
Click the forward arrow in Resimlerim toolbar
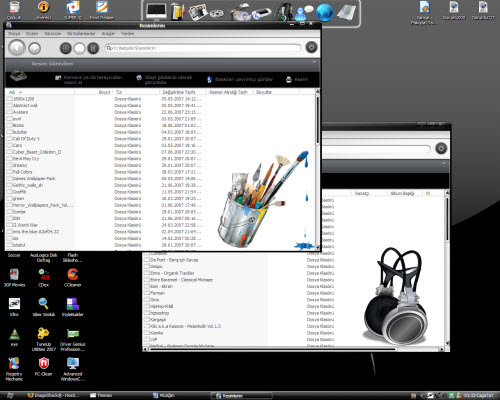35,48
